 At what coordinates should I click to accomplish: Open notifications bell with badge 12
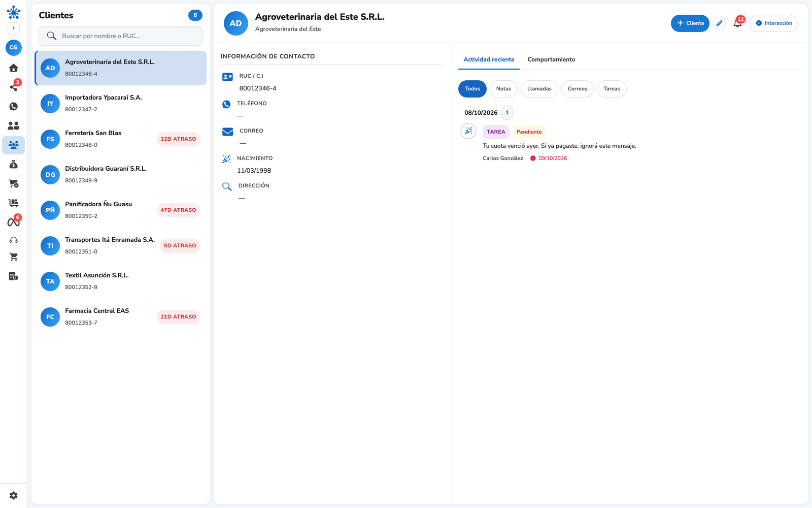pos(738,23)
